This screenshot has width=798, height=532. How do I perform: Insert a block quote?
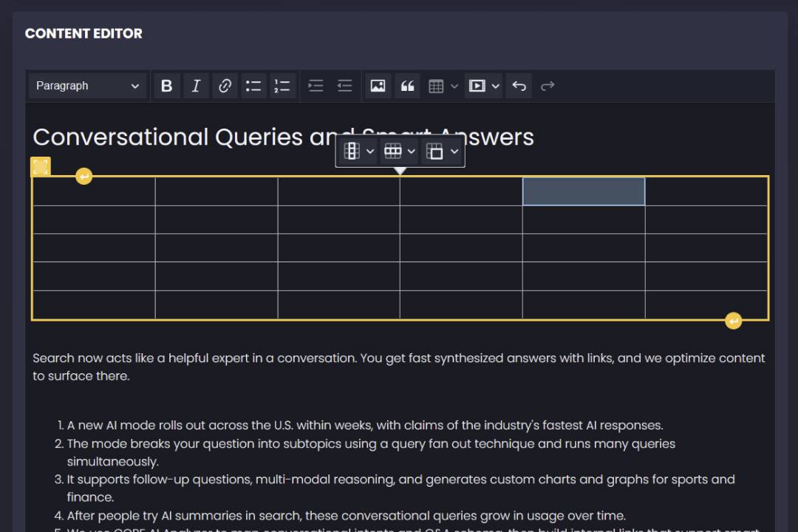pos(407,86)
